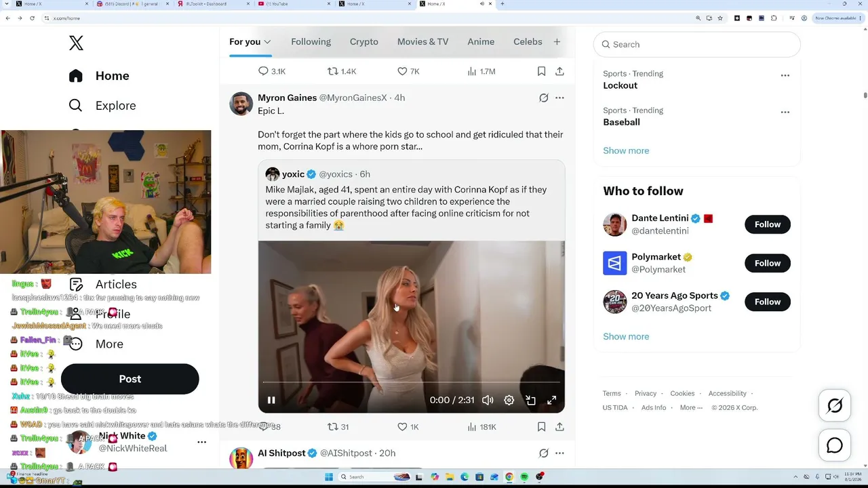868x488 pixels.
Task: Show hidden system tray icons
Action: [x=797, y=477]
